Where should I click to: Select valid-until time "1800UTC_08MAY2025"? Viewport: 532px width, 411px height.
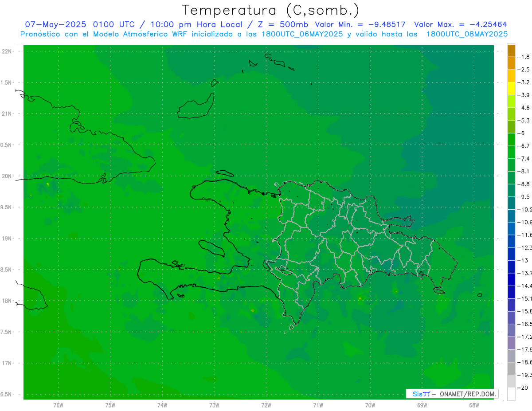[467, 34]
